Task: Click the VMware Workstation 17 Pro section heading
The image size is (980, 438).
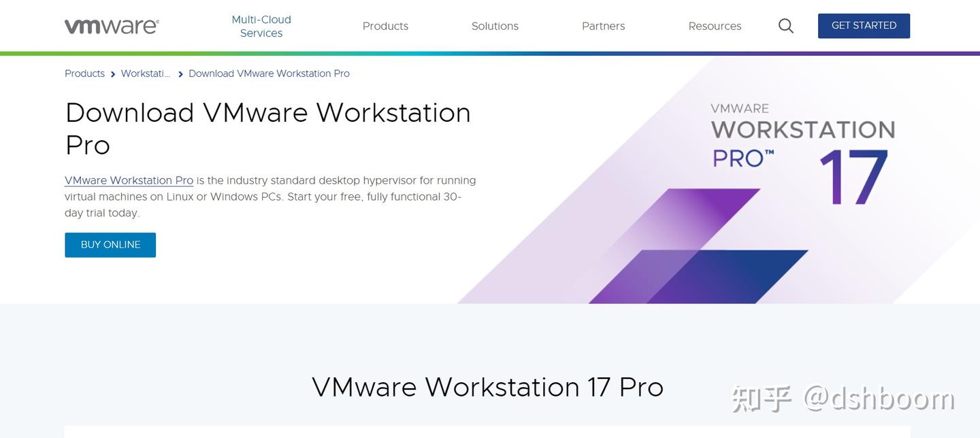Action: [x=489, y=387]
